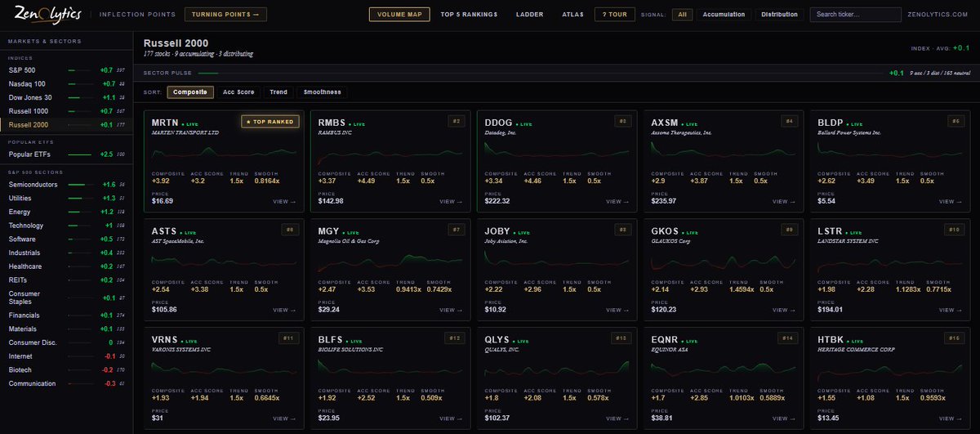Open Popular ETFs in sidebar
The height and width of the screenshot is (434, 980).
coord(65,154)
